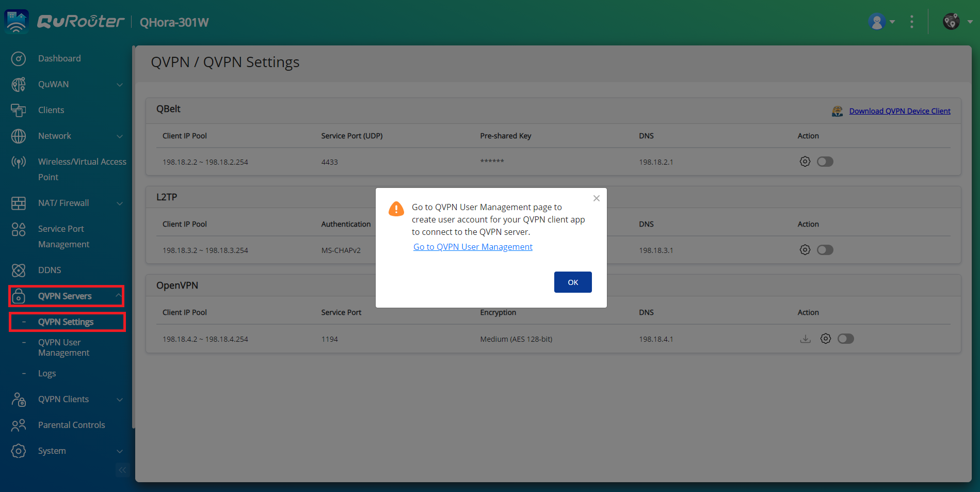Open OpenVPN settings gear icon
Viewport: 980px width, 492px height.
point(826,339)
